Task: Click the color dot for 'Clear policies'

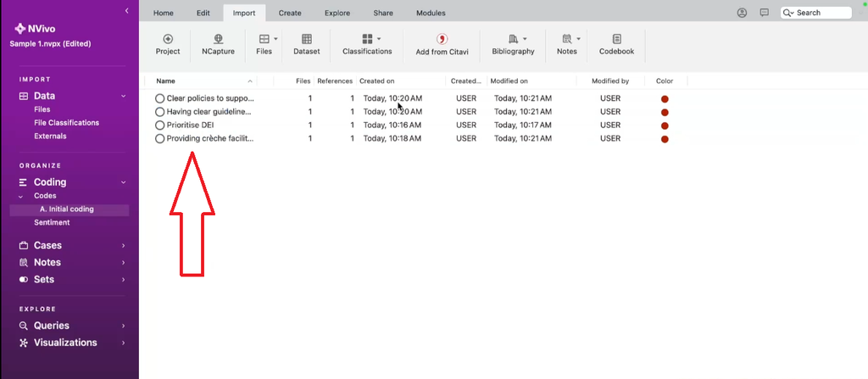Action: (665, 99)
